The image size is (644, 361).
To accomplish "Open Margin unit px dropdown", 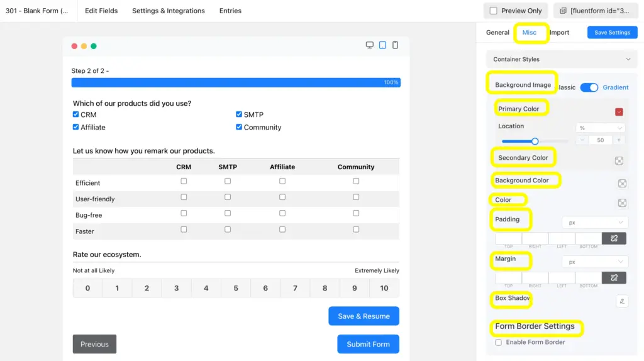I will click(x=595, y=262).
